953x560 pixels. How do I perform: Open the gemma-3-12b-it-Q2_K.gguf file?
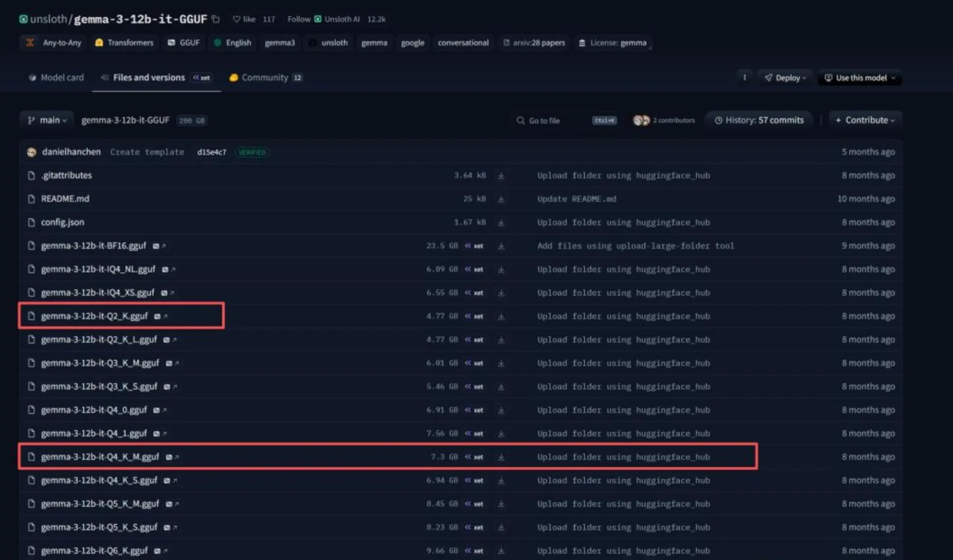pyautogui.click(x=95, y=316)
